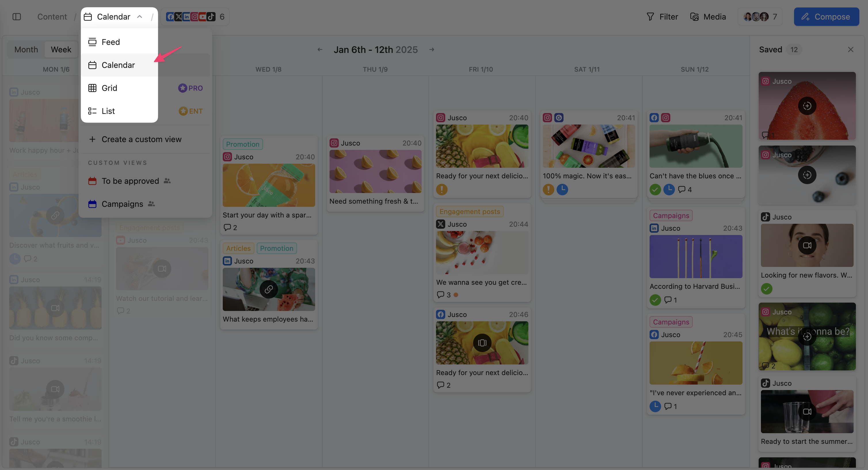Select Feed from the view menu

(111, 42)
